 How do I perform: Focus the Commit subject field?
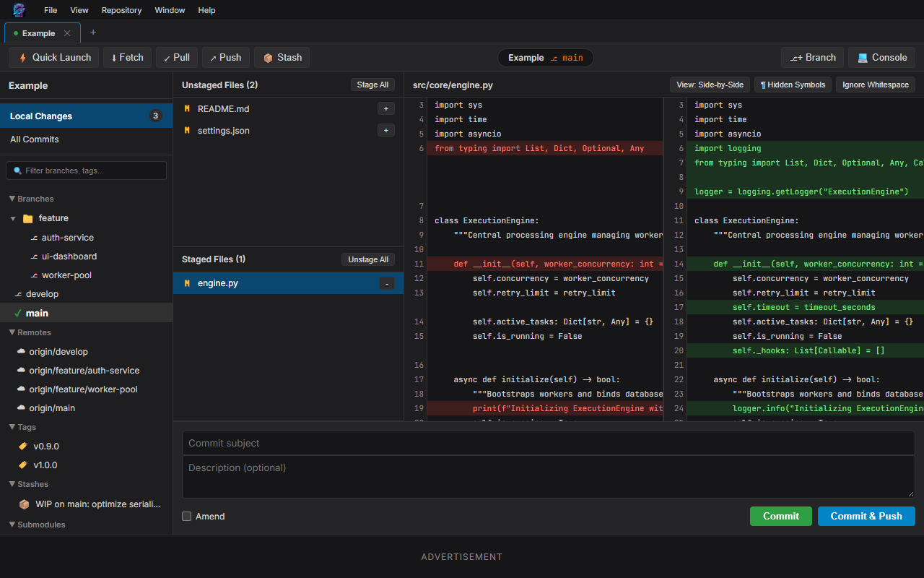[x=549, y=443]
